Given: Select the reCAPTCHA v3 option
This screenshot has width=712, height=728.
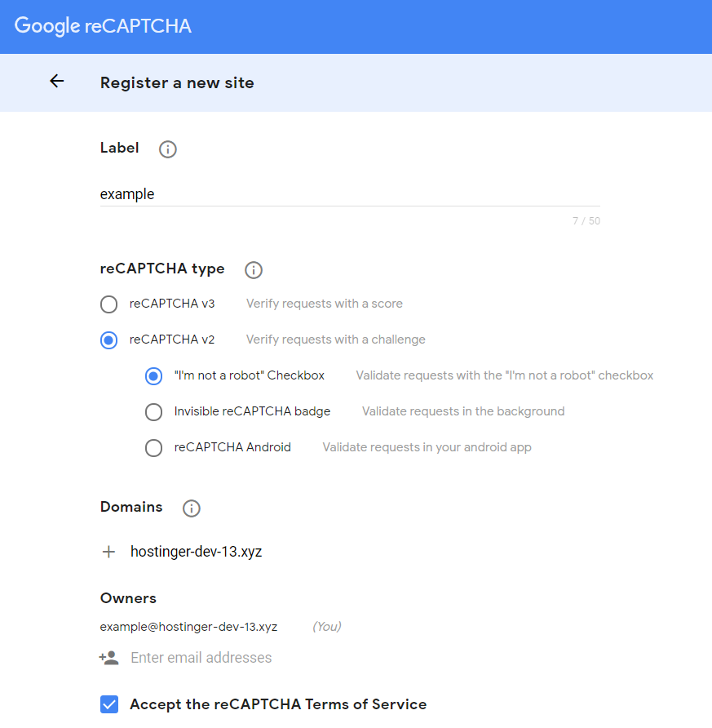Looking at the screenshot, I should (108, 304).
